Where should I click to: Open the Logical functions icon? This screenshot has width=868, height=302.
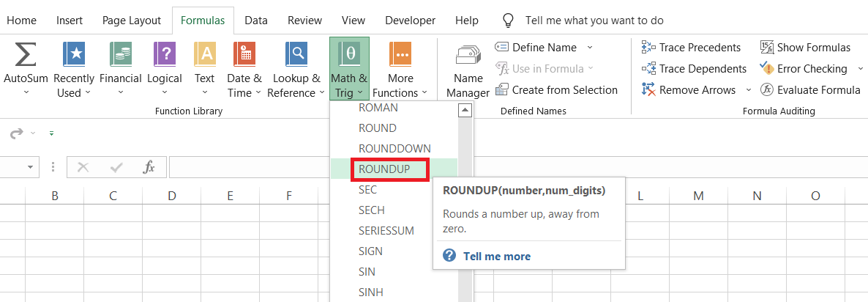point(165,55)
